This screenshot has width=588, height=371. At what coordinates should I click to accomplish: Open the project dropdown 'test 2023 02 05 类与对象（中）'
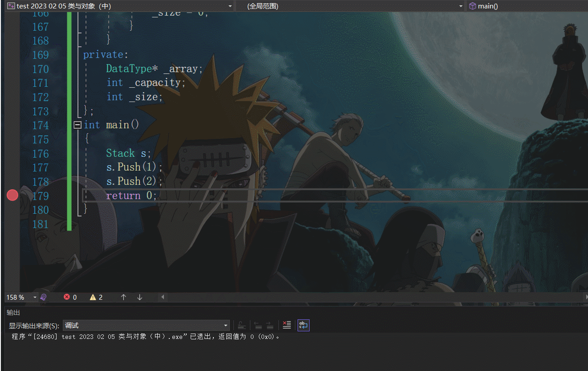pyautogui.click(x=120, y=6)
